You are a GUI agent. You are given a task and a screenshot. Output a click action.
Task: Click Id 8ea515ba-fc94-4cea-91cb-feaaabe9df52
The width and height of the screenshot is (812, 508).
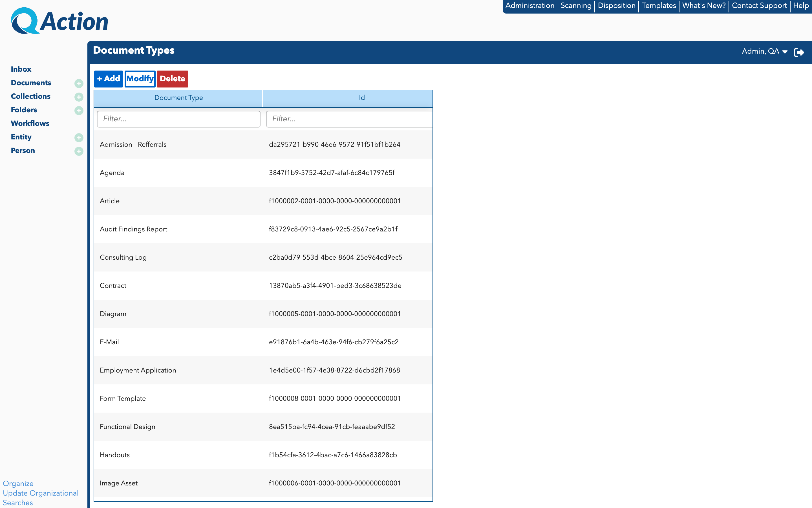pyautogui.click(x=332, y=427)
